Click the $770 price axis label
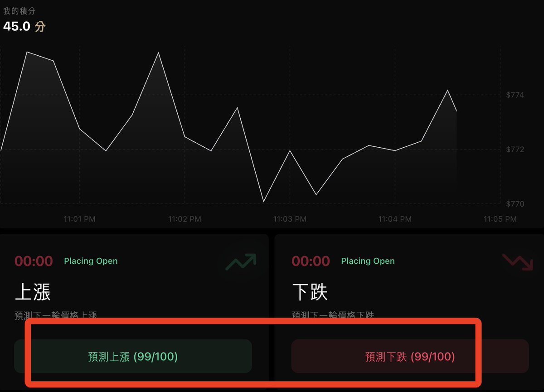Image resolution: width=544 pixels, height=392 pixels. [x=515, y=204]
